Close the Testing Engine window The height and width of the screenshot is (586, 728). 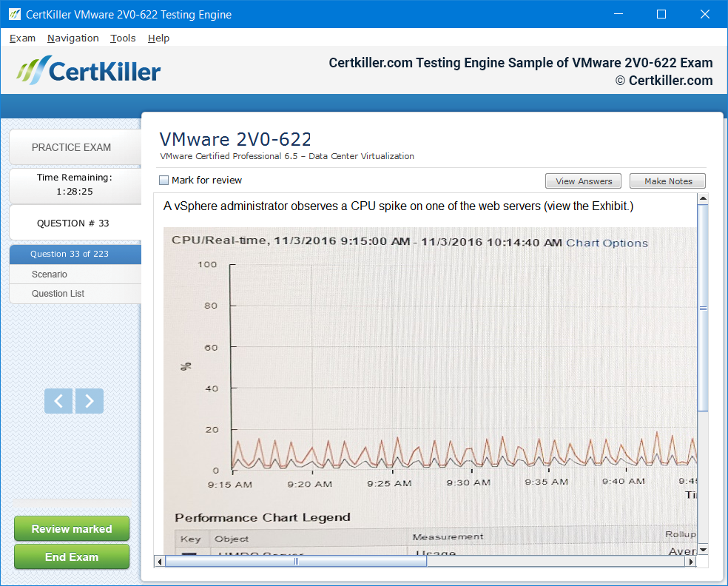coord(704,14)
